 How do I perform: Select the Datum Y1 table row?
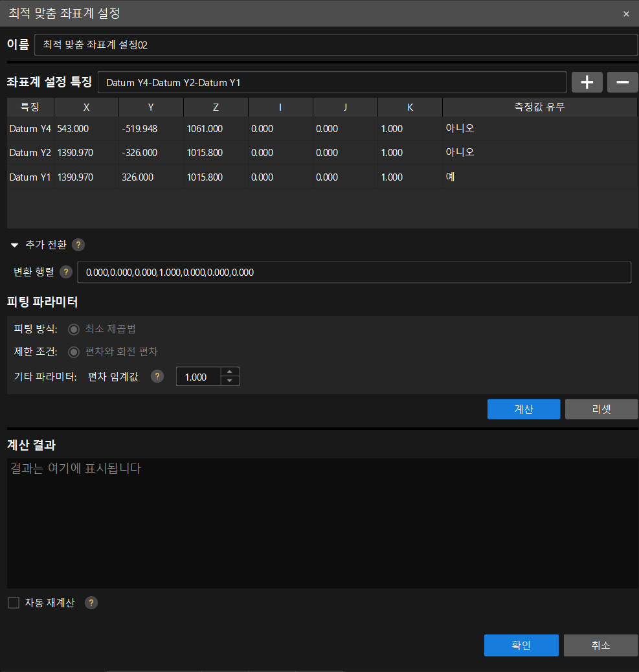(322, 177)
